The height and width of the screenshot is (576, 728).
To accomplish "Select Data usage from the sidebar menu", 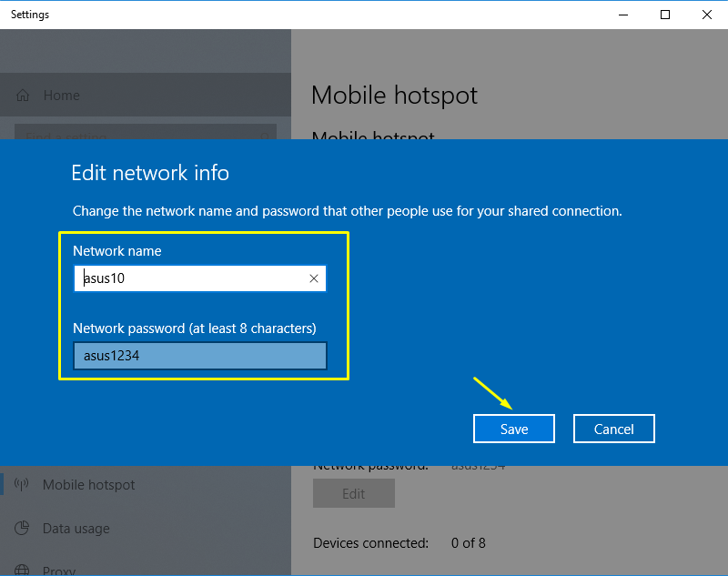I will (x=77, y=529).
